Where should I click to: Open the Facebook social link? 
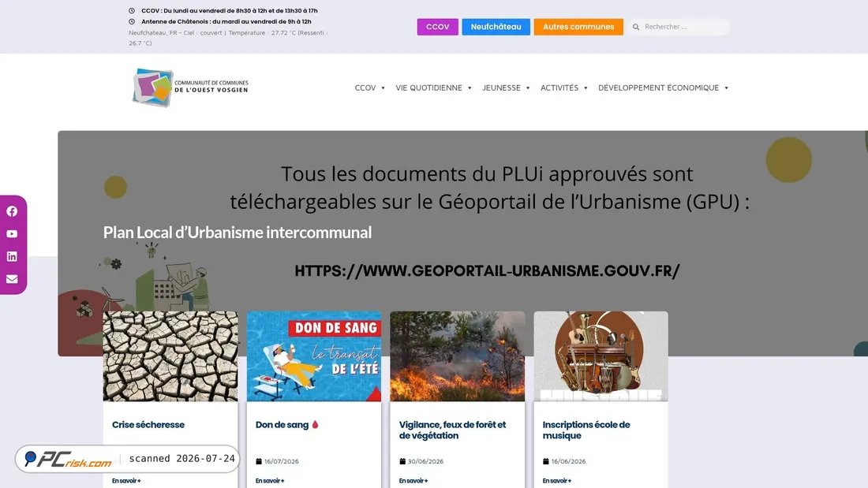pos(12,211)
